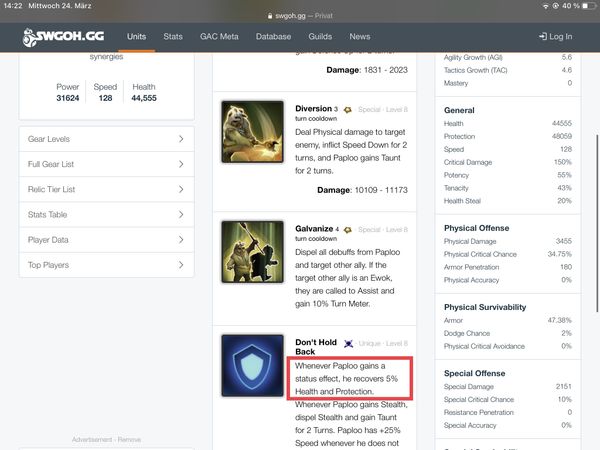Open the News section
The image size is (600, 450).
[x=360, y=37]
